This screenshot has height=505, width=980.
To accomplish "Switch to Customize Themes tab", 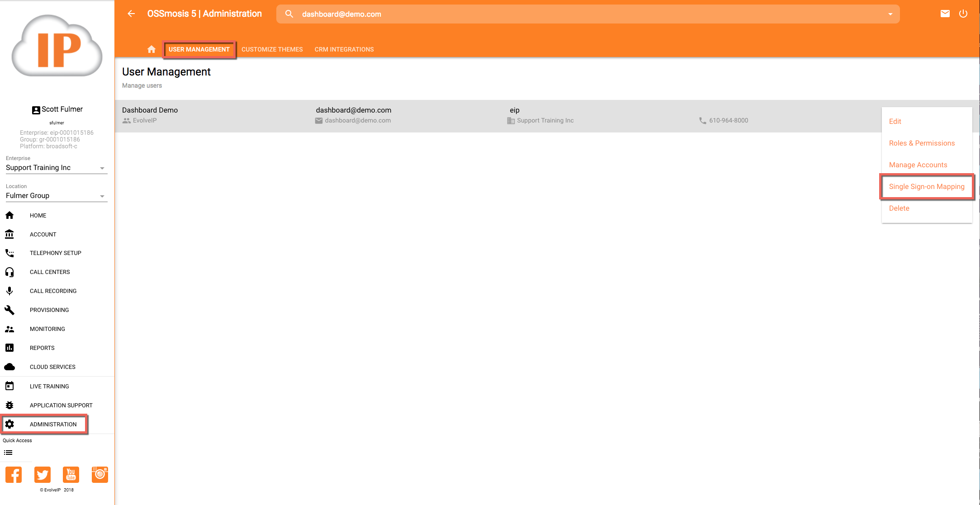I will point(272,49).
